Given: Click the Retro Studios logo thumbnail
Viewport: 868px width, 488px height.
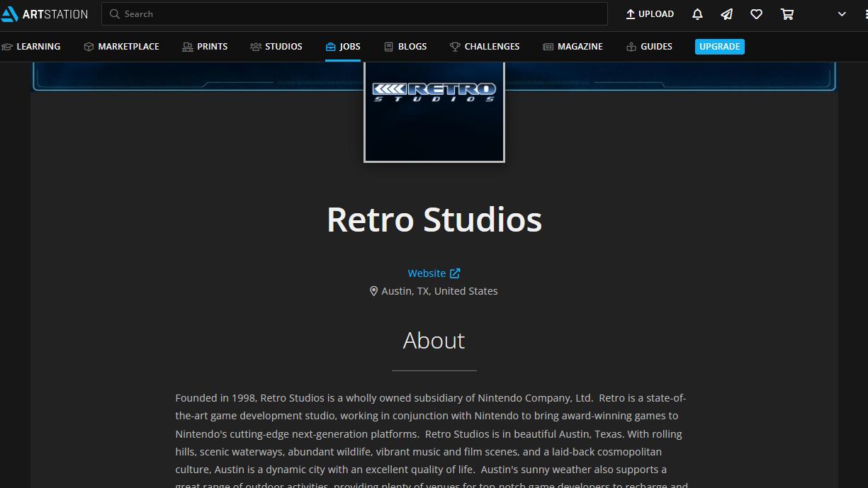Looking at the screenshot, I should pyautogui.click(x=434, y=112).
